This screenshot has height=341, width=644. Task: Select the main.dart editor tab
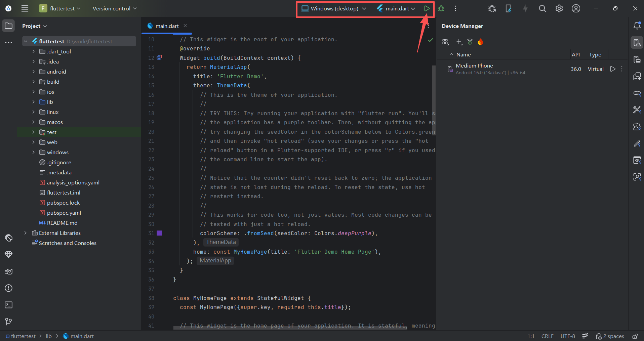[x=167, y=26]
